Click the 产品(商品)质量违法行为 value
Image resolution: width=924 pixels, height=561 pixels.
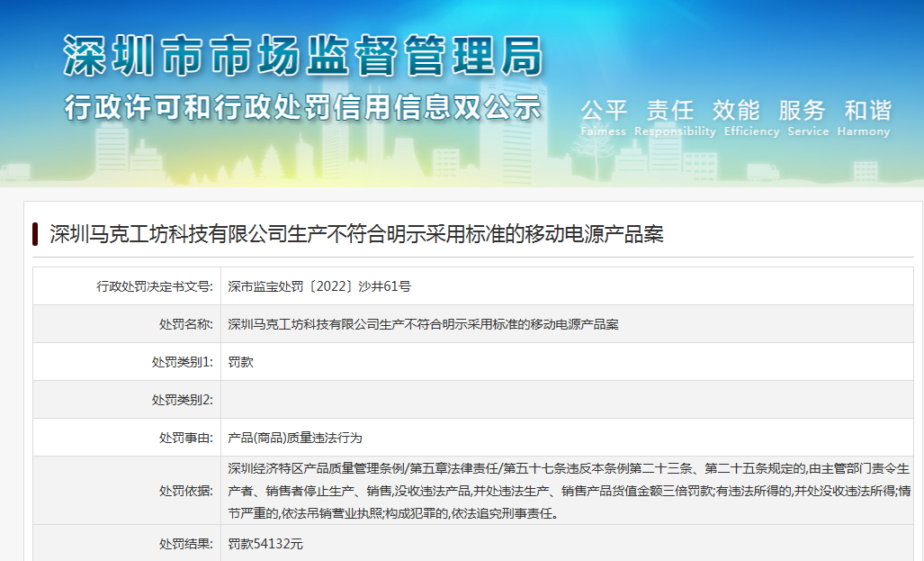point(294,438)
